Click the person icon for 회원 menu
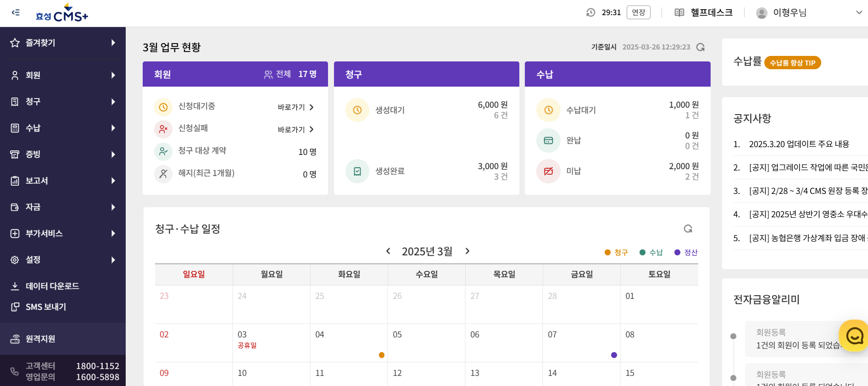This screenshot has width=868, height=386. (15, 75)
